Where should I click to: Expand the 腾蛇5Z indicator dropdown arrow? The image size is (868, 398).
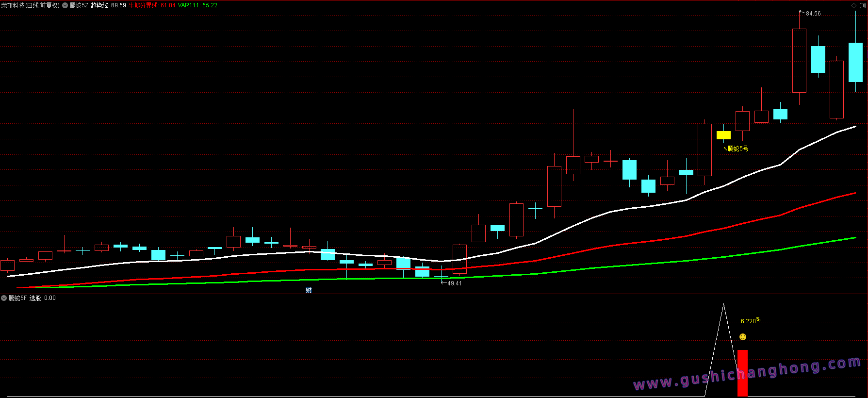click(x=65, y=5)
